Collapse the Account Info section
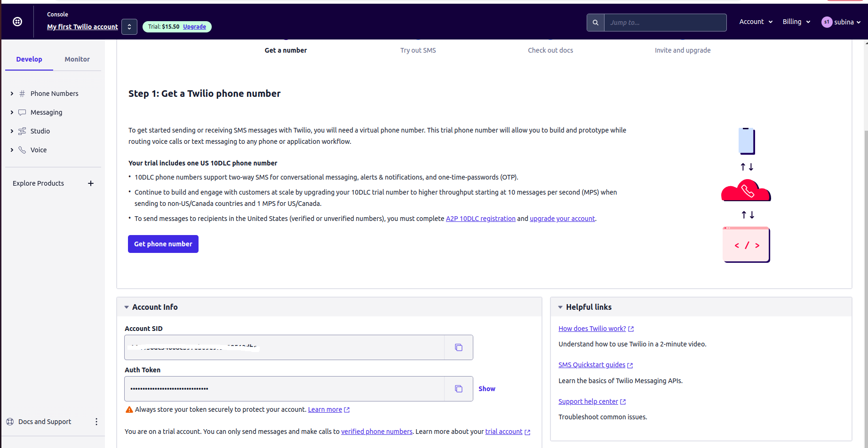The image size is (868, 448). tap(127, 307)
